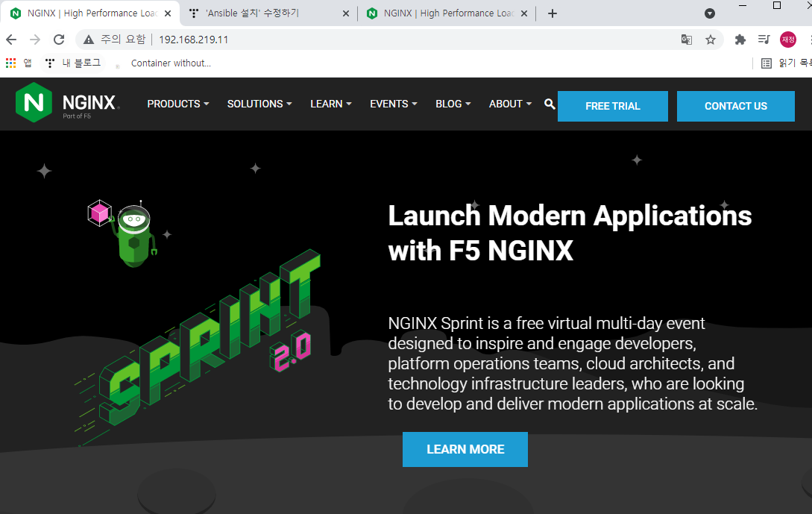
Task: Expand the ABOUT menu
Action: (x=511, y=104)
